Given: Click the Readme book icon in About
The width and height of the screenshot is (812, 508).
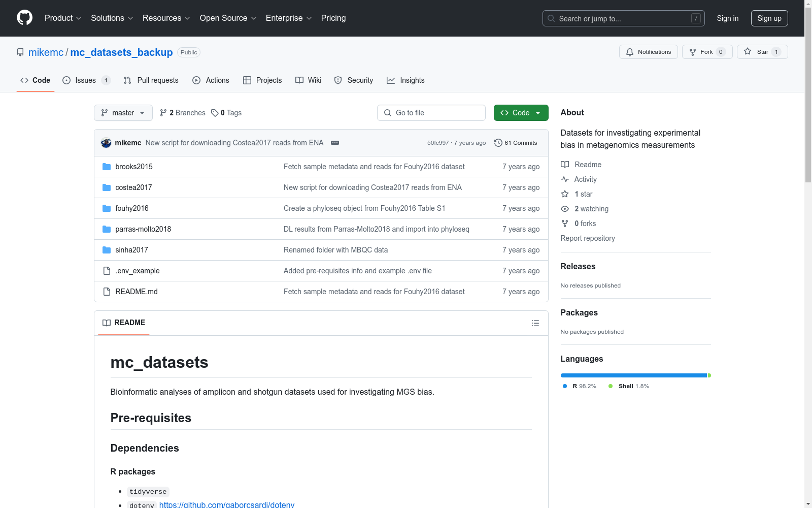Looking at the screenshot, I should click(x=565, y=165).
